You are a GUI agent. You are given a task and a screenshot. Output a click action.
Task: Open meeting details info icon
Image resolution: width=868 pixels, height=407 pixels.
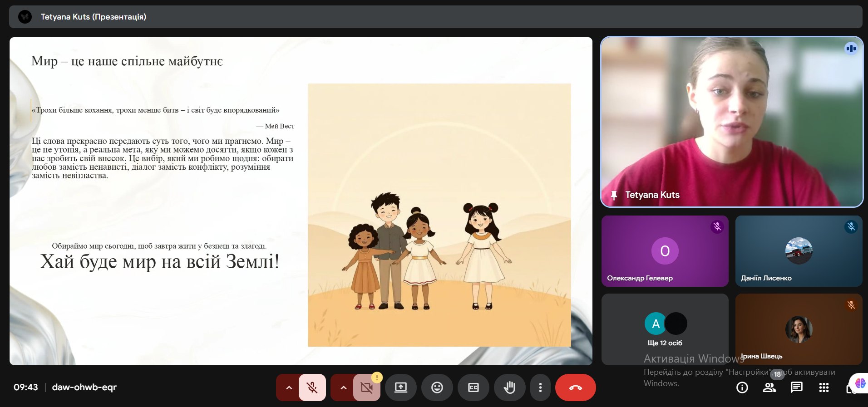[742, 387]
